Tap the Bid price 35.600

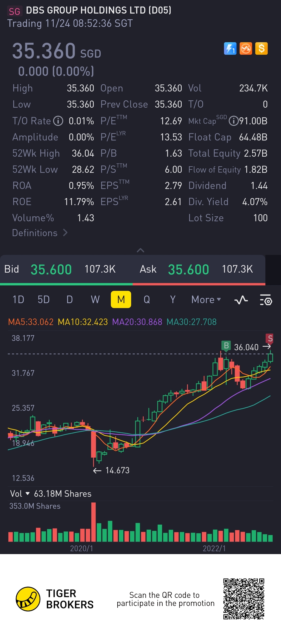point(51,269)
